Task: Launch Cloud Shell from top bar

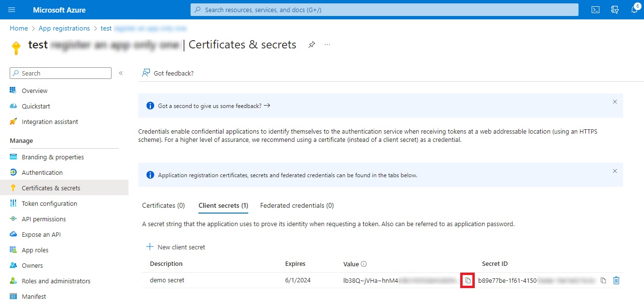Action: coord(596,10)
